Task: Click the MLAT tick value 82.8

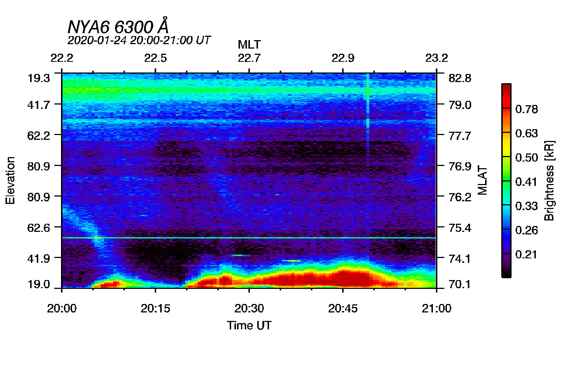Action: tap(460, 78)
